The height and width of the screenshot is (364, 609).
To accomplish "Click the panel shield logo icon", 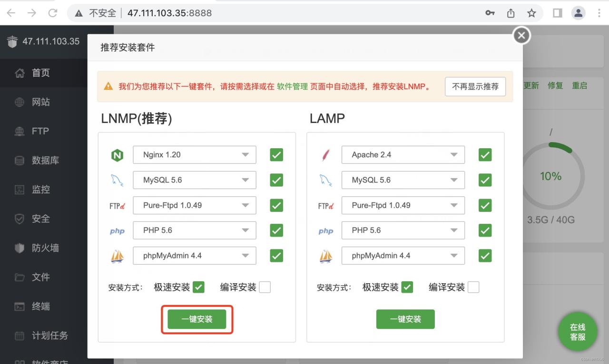I will [x=12, y=41].
